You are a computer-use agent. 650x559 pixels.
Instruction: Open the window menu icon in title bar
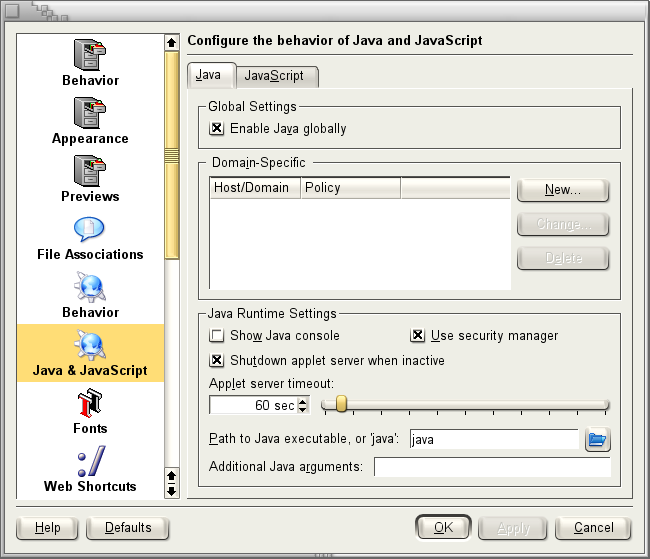(12, 11)
